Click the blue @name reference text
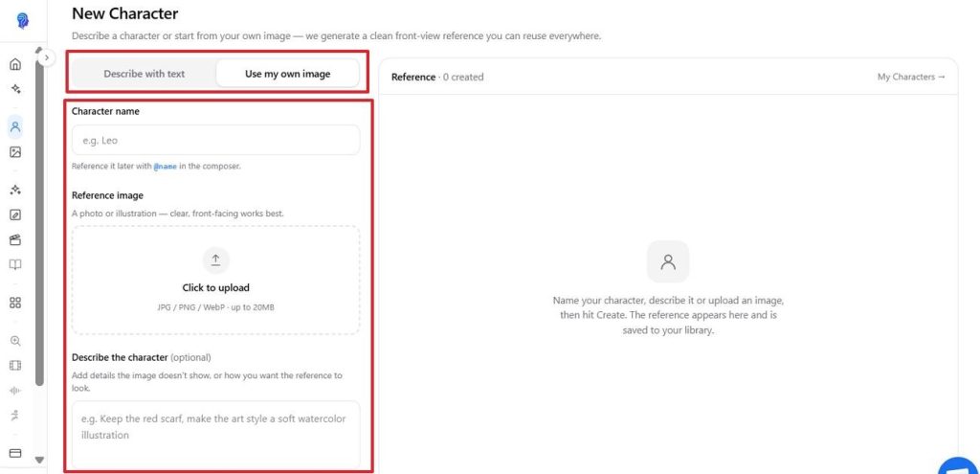 (166, 167)
